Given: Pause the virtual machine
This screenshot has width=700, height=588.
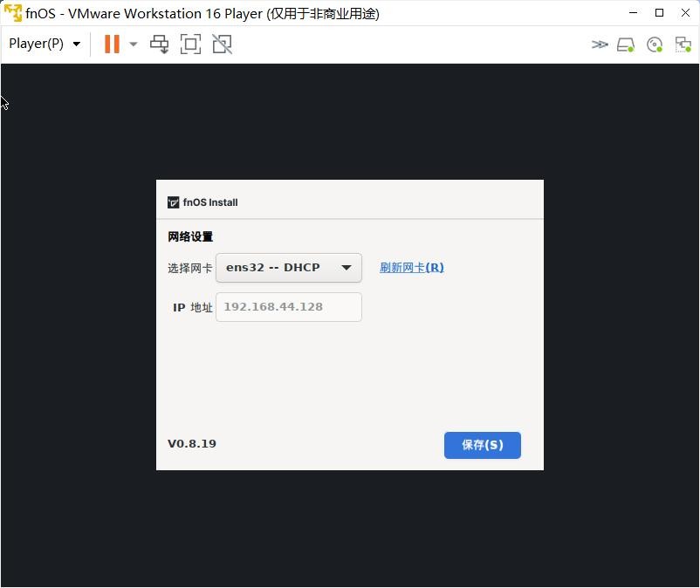Looking at the screenshot, I should [112, 44].
